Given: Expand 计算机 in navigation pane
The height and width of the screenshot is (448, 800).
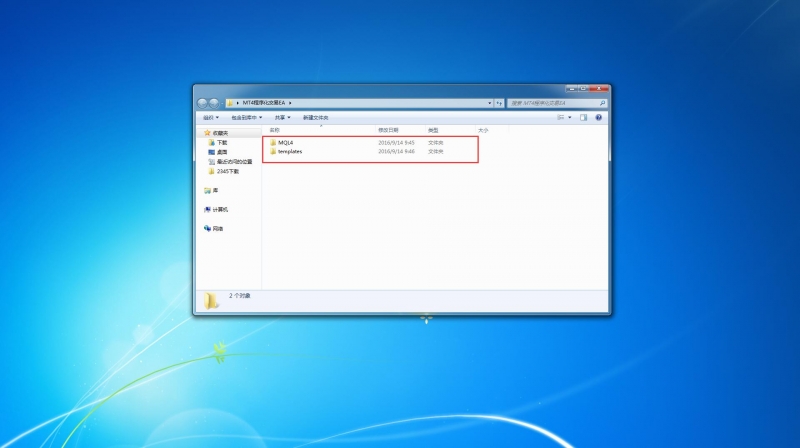Looking at the screenshot, I should click(219, 209).
